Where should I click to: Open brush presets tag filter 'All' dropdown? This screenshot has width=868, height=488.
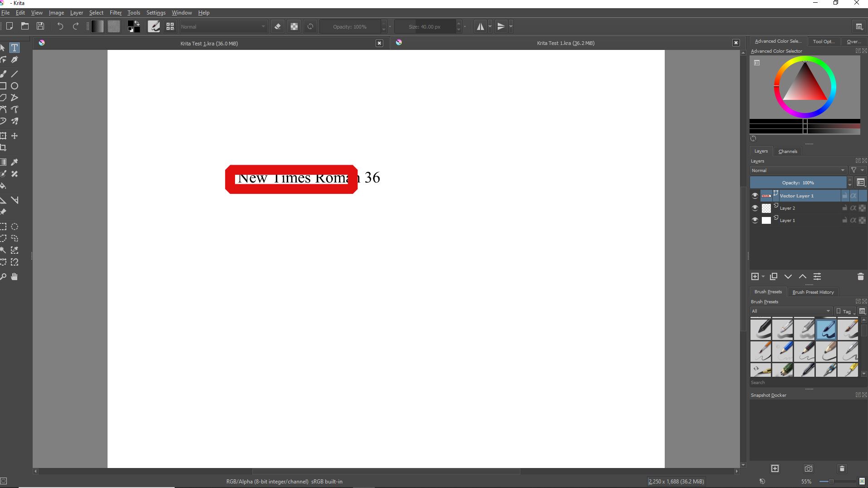tap(791, 311)
